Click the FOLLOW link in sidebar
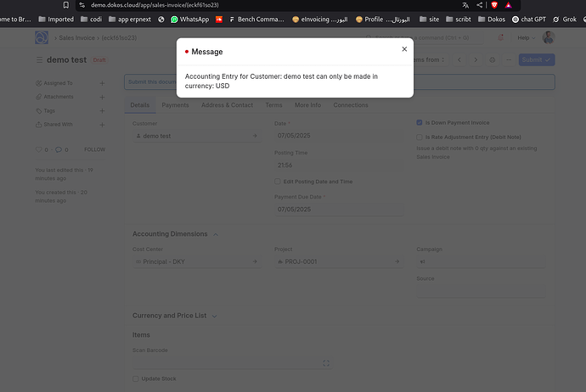The width and height of the screenshot is (586, 392). (x=94, y=149)
